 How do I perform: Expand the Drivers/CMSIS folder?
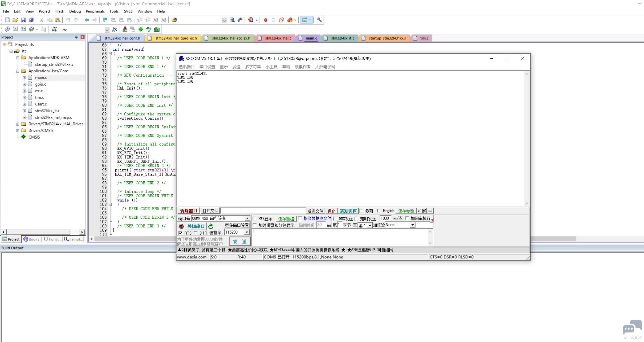pos(18,130)
